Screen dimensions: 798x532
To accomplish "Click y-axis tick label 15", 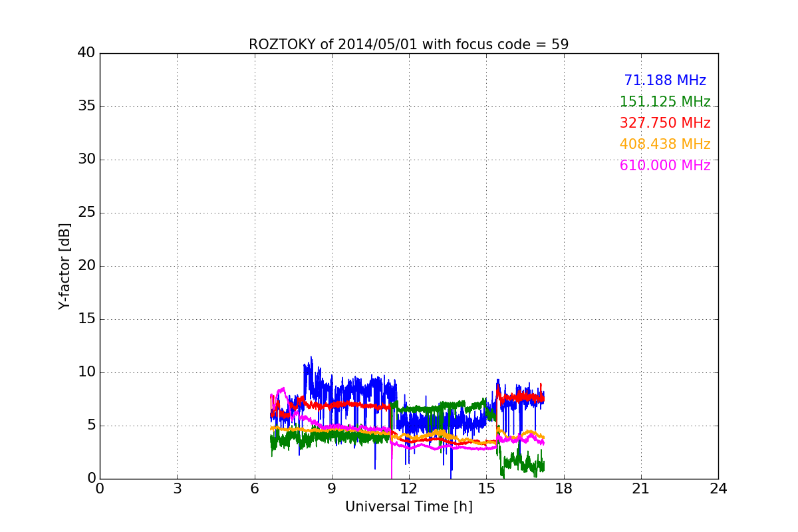I will [x=86, y=319].
